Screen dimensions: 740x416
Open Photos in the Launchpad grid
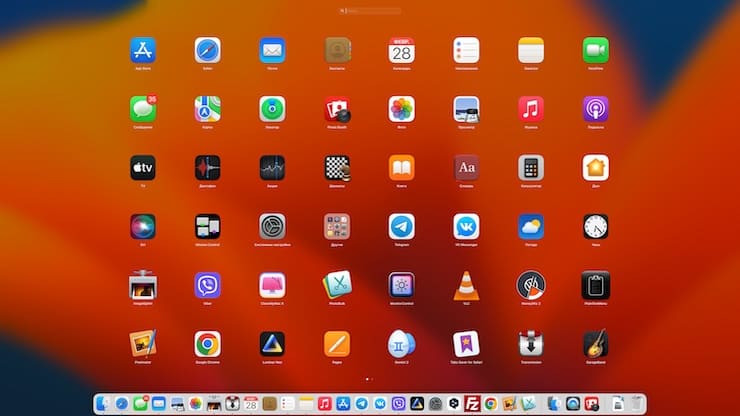click(402, 109)
